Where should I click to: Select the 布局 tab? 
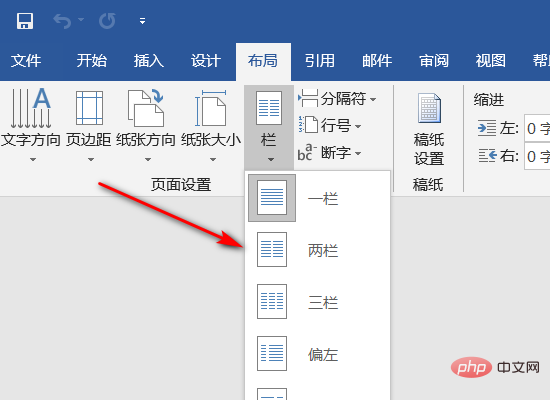coord(263,61)
